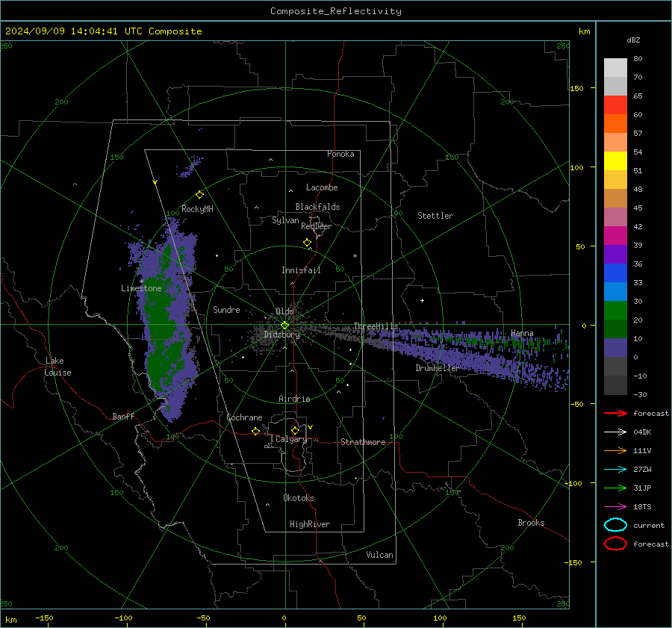Click the yellow diamond marker near Cochrane
This screenshot has height=628, width=672.
point(255,431)
